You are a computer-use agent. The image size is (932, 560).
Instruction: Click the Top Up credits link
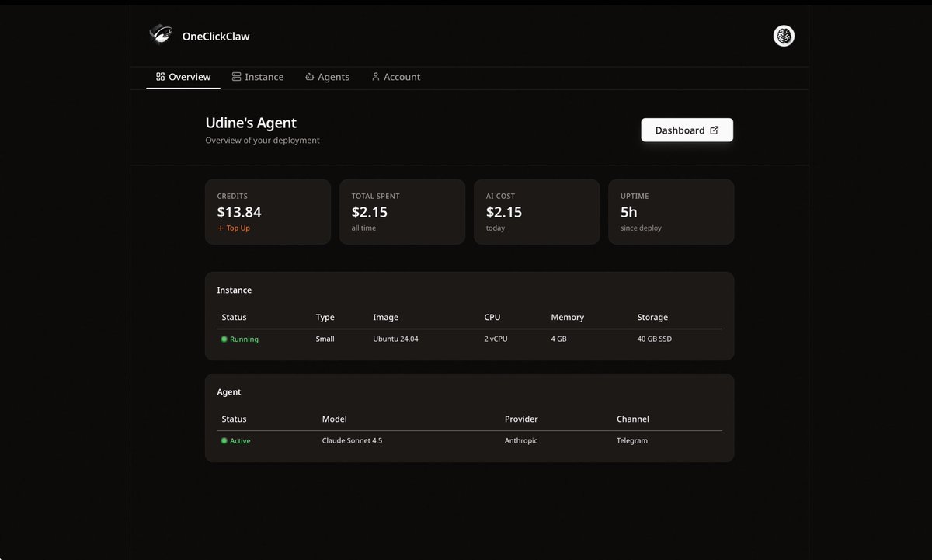(x=234, y=228)
